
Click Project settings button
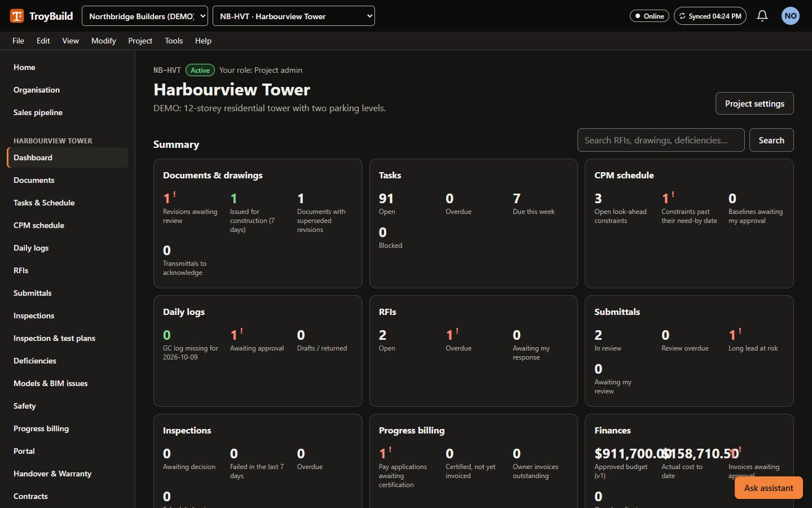coord(754,103)
